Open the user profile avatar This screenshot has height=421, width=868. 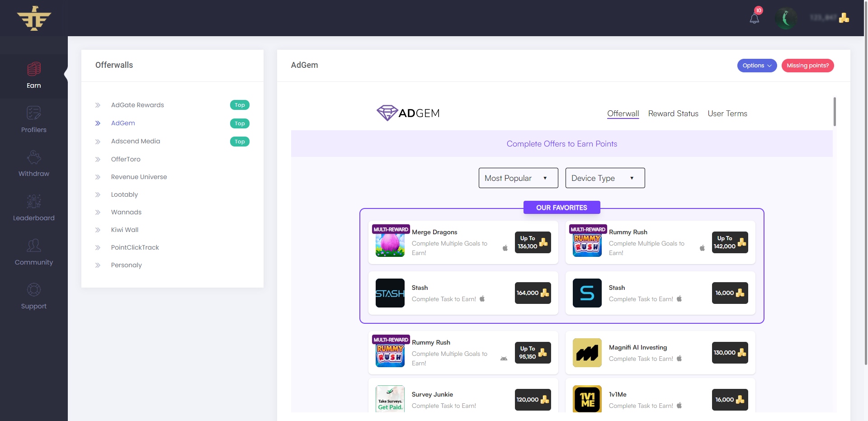click(x=786, y=18)
